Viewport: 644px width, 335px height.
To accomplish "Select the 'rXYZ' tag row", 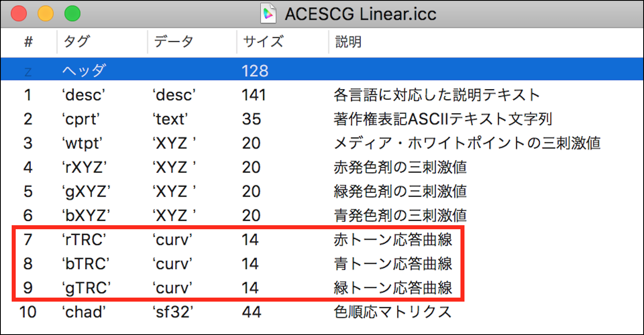I will [84, 167].
